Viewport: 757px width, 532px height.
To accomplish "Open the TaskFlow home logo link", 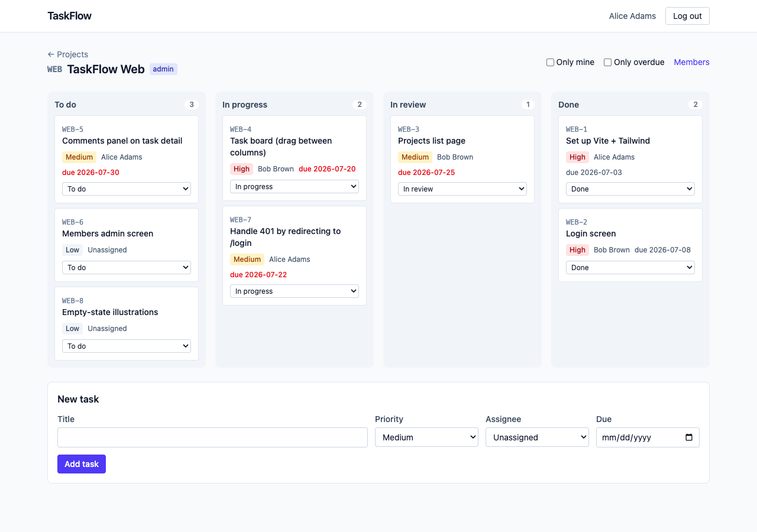I will [70, 16].
